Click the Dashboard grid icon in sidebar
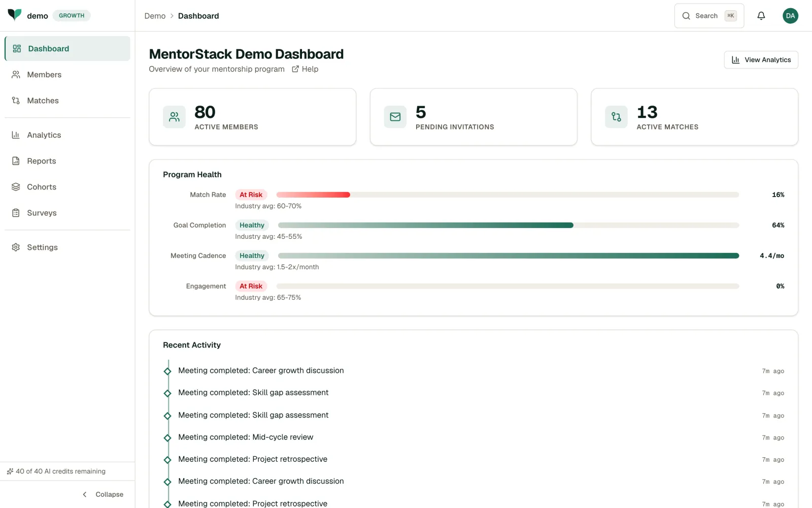Viewport: 812px width, 508px height. [x=17, y=49]
